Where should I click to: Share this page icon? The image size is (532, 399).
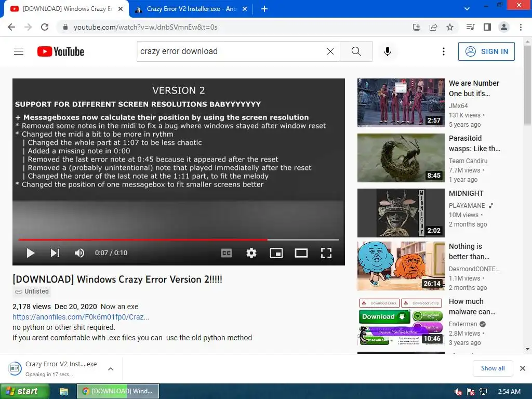(433, 27)
